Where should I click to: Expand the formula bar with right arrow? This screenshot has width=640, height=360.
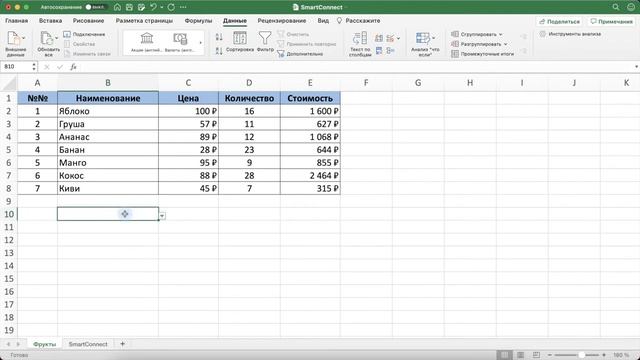point(636,67)
